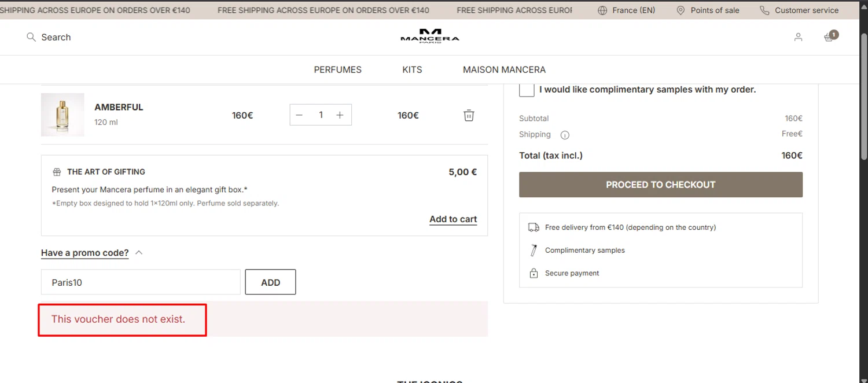Click the promo code field containing Paris10
The height and width of the screenshot is (383, 868).
141,282
